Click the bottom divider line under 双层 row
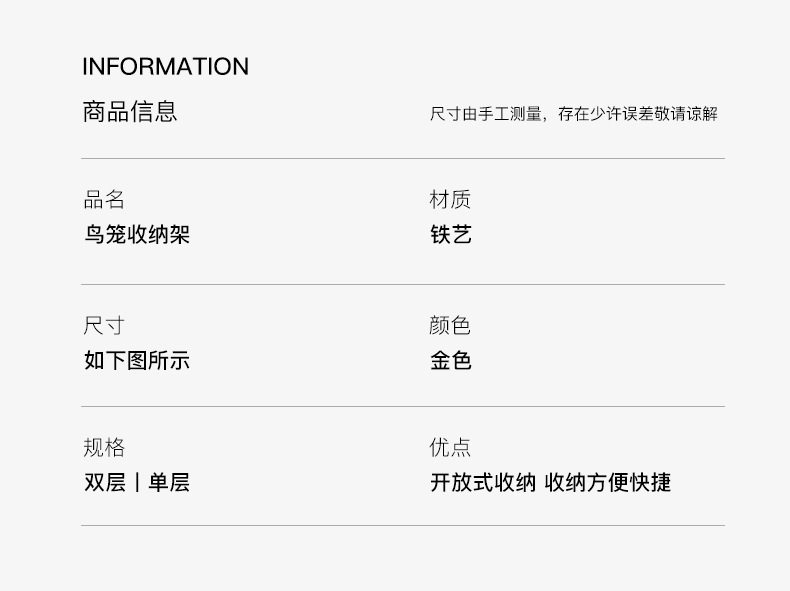The image size is (790, 591). pos(402,525)
